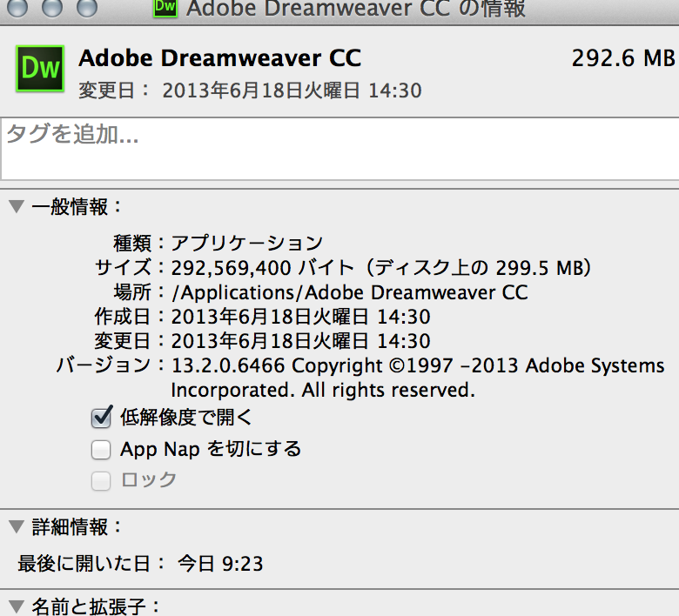Viewport: 679px width, 616px height.
Task: Click the 292,569,400 バイト size value
Action: click(x=263, y=267)
